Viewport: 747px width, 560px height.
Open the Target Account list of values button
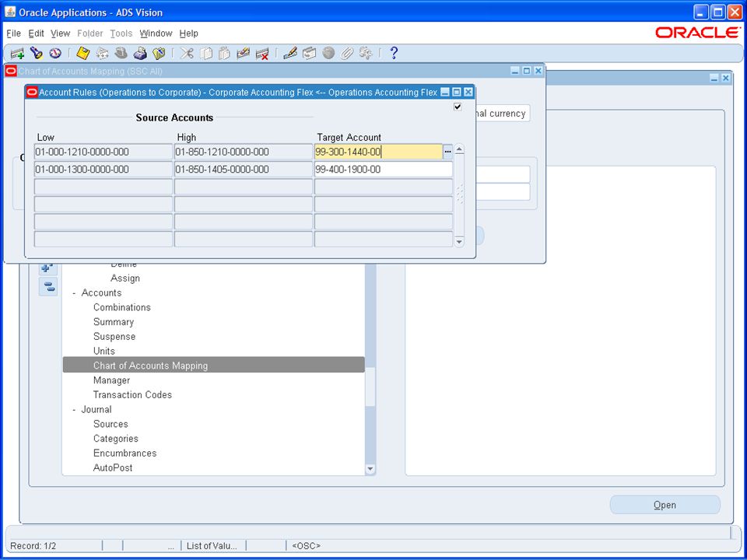448,152
